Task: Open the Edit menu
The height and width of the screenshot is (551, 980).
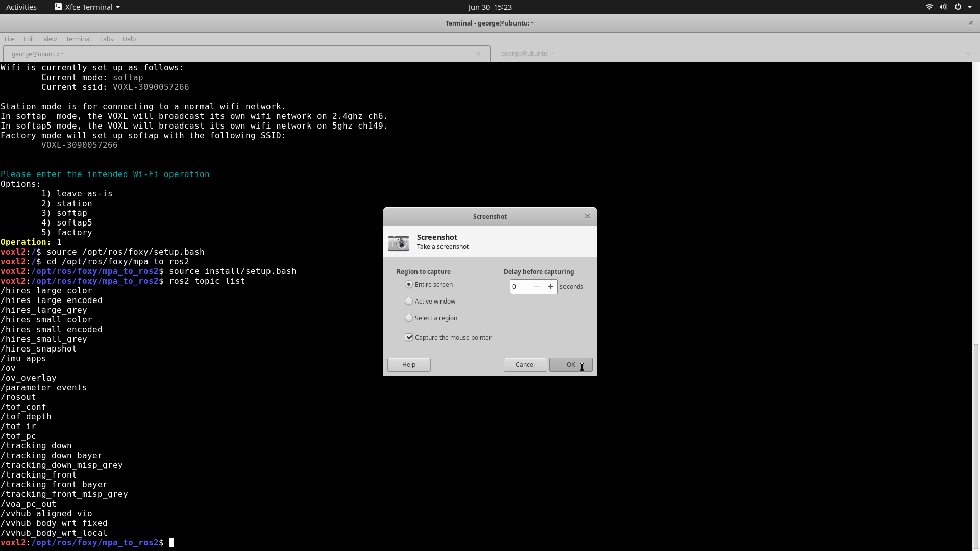Action: tap(29, 39)
